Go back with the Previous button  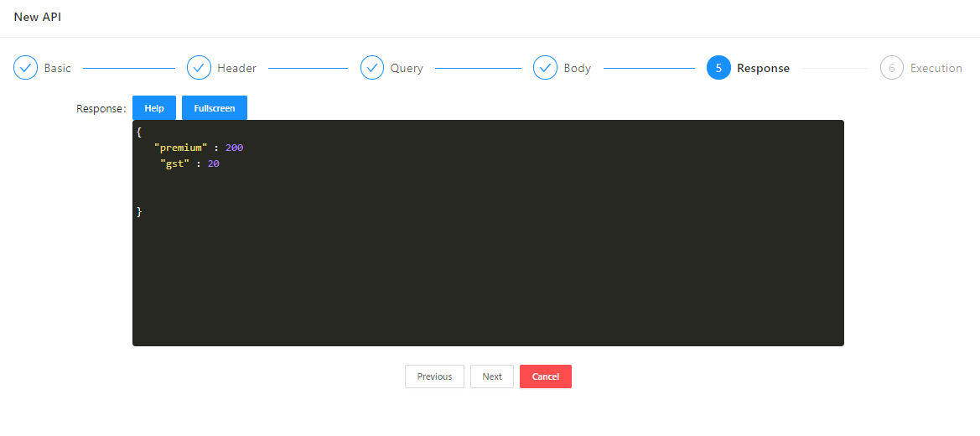click(434, 376)
